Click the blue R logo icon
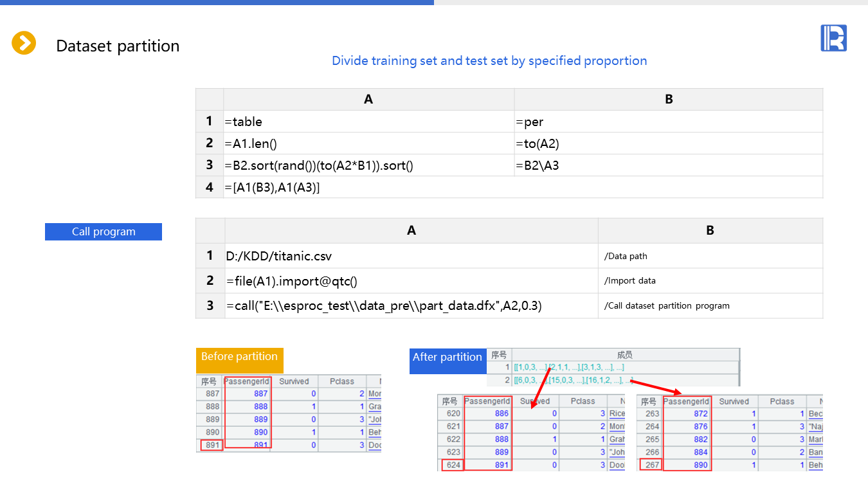 pos(833,38)
